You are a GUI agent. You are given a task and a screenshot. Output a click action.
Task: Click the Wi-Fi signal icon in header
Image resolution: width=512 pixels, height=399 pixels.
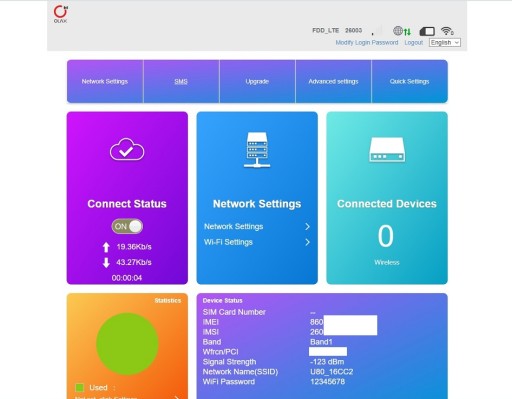click(x=446, y=31)
